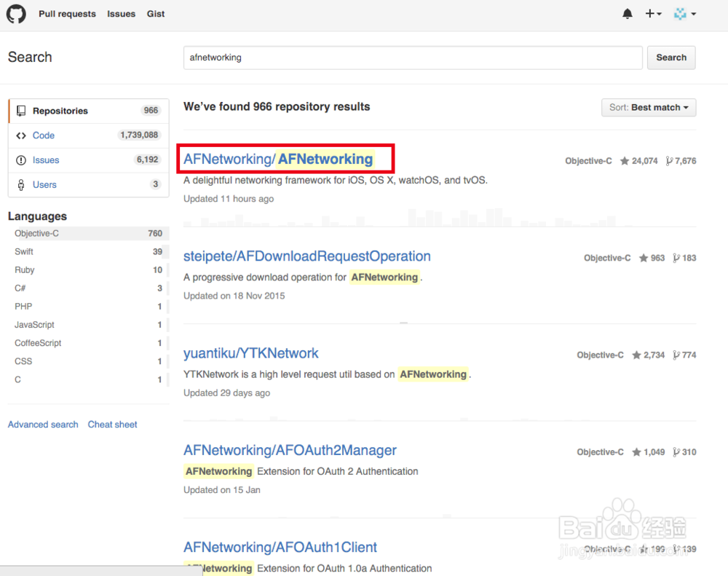Image resolution: width=728 pixels, height=576 pixels.
Task: Click YTKNetwork forks 774
Action: [x=685, y=355]
